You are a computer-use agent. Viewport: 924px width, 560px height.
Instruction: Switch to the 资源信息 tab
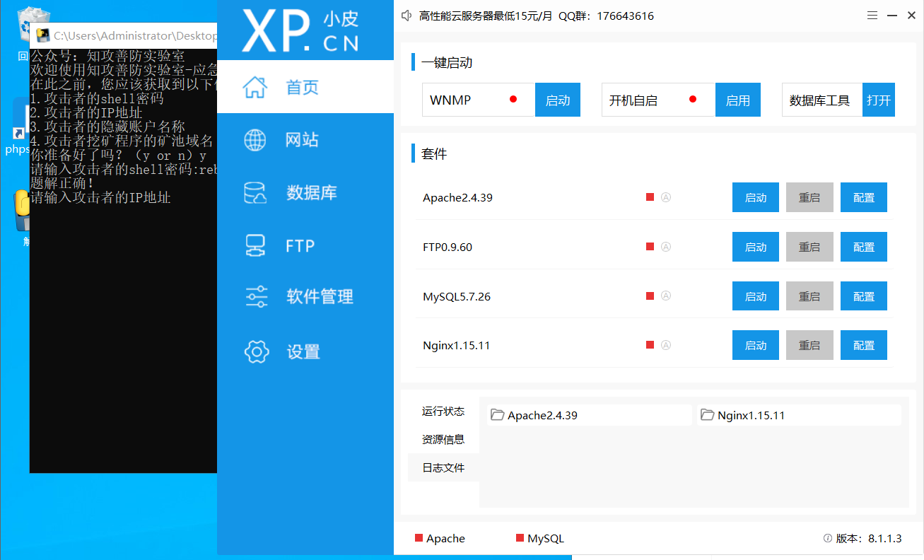pos(443,439)
